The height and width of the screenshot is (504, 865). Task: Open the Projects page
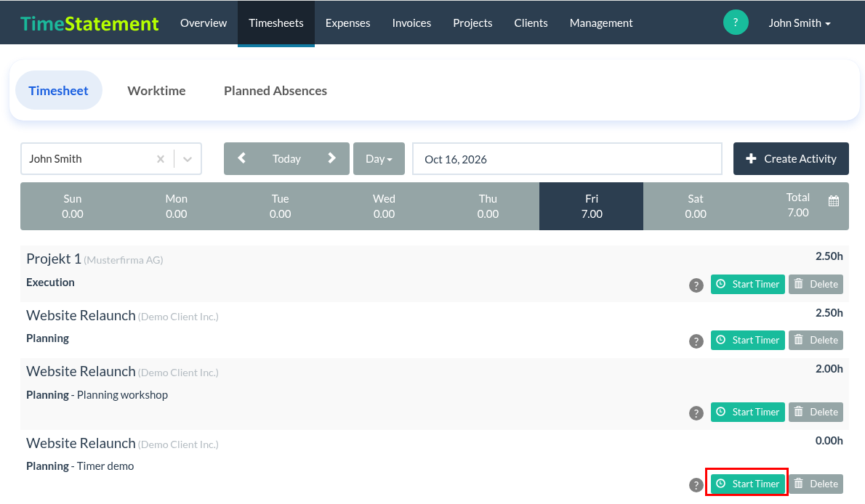472,23
